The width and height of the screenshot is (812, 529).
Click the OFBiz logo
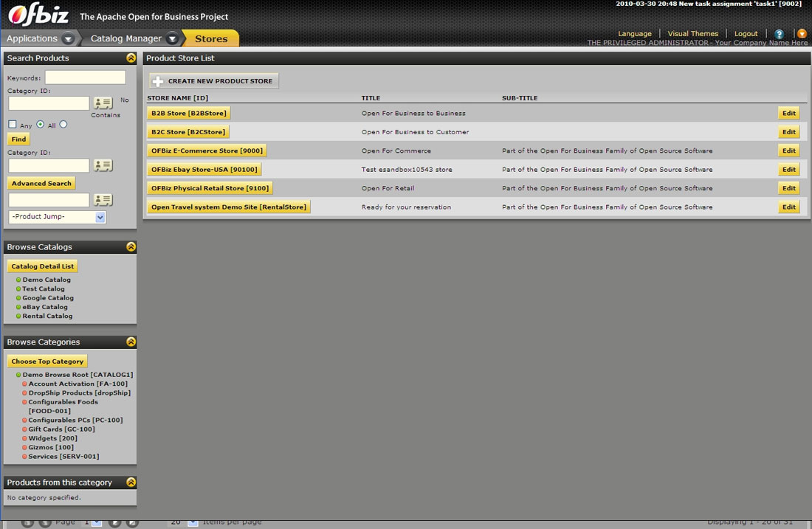(x=39, y=15)
